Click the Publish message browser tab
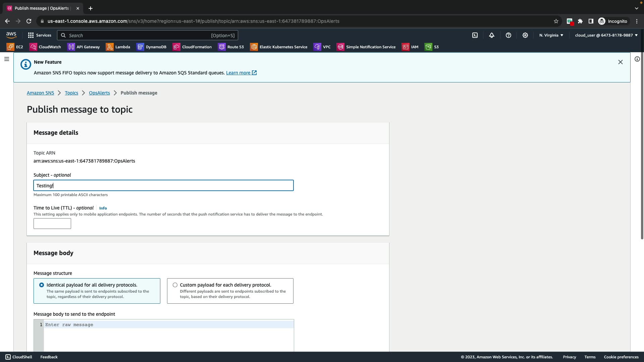The width and height of the screenshot is (644, 362). [x=42, y=8]
